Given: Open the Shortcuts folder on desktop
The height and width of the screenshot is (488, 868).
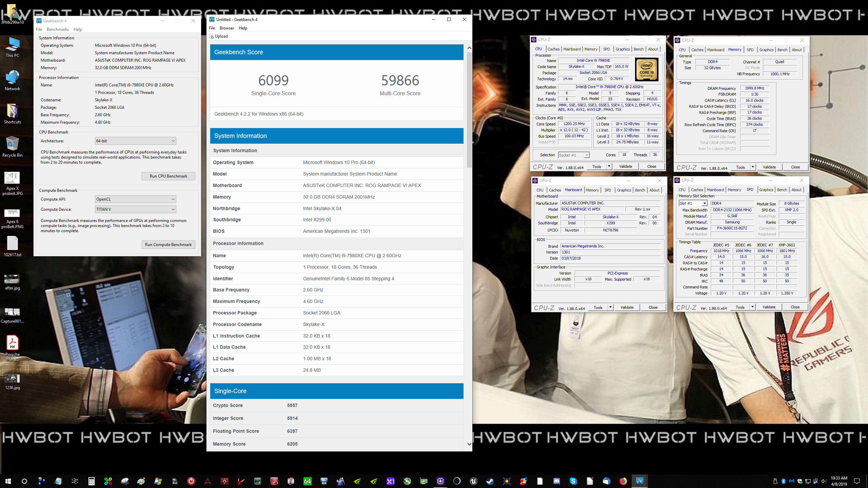Looking at the screenshot, I should point(13,114).
